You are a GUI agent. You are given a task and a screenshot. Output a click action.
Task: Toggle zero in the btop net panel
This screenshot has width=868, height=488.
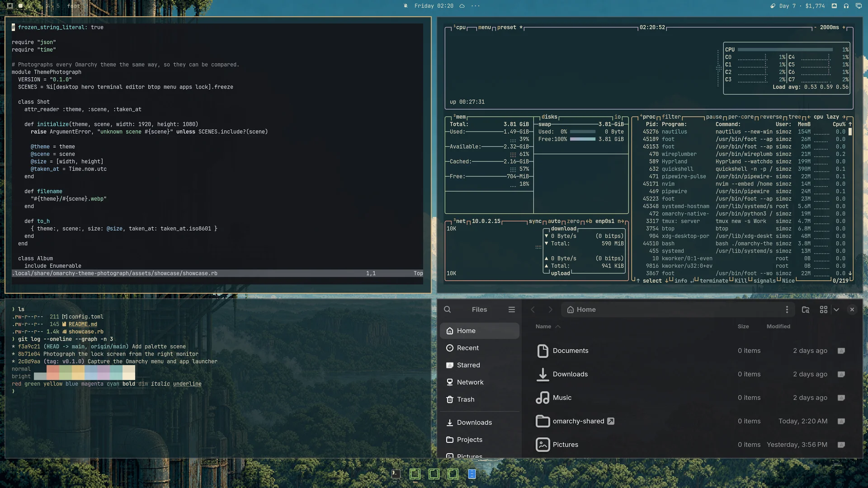tap(573, 221)
